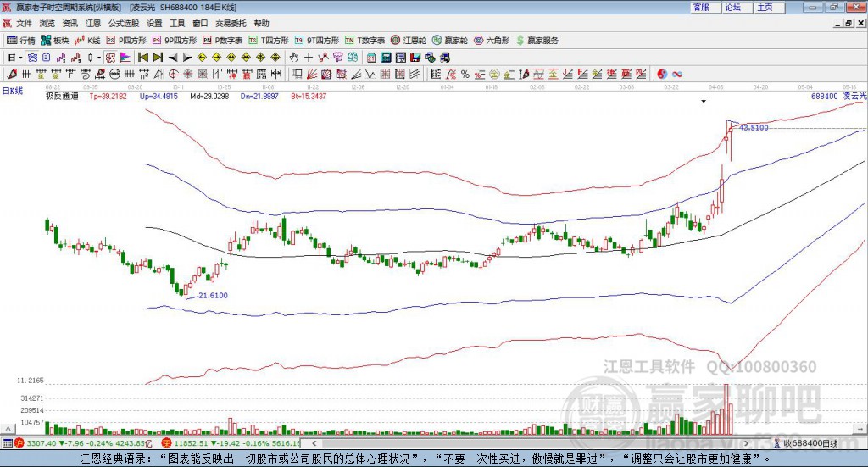Viewport: 868px width, 467px height.
Task: Select the 收688400日线 bottom tab
Action: [x=806, y=443]
